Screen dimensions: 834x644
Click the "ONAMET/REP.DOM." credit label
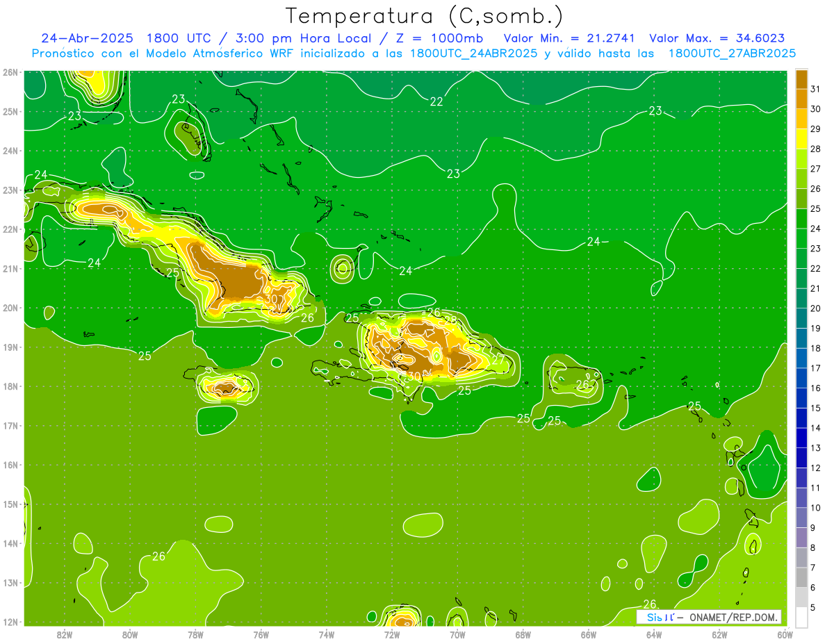pyautogui.click(x=734, y=617)
